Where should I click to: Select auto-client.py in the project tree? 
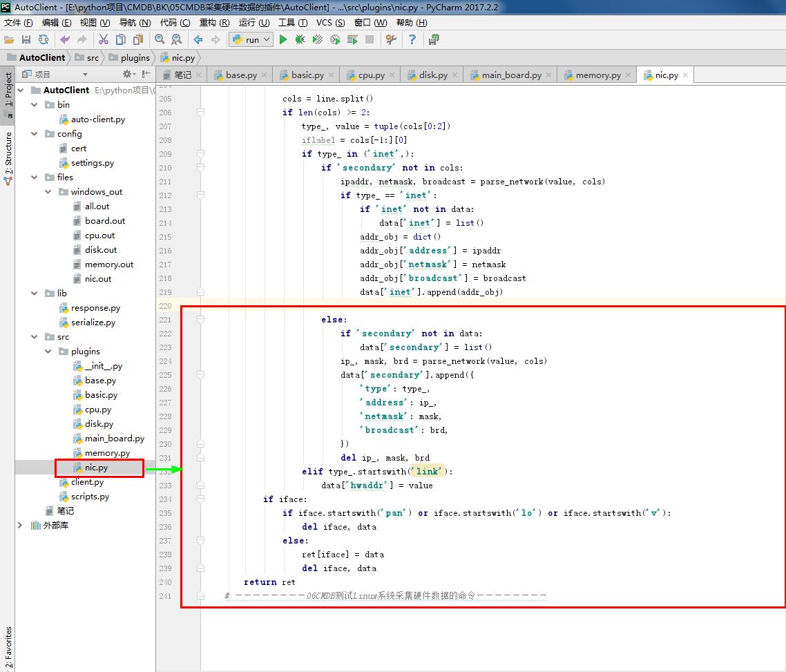[98, 119]
